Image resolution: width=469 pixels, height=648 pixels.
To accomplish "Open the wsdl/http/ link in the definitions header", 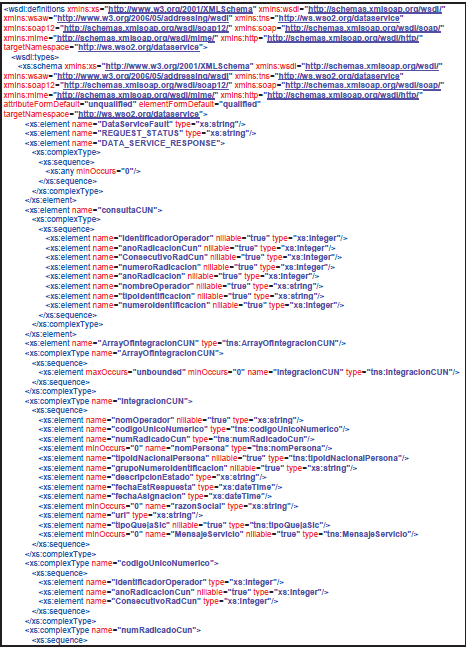I will pos(344,38).
